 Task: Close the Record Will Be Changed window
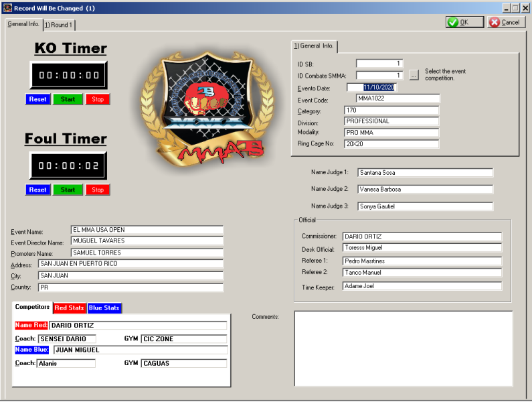(525, 8)
